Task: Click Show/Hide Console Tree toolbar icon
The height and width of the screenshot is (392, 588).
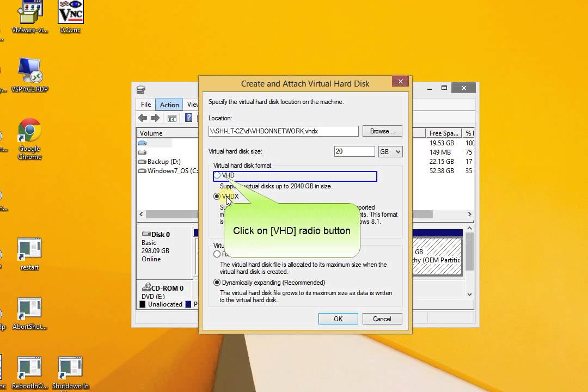Action: pos(171,118)
